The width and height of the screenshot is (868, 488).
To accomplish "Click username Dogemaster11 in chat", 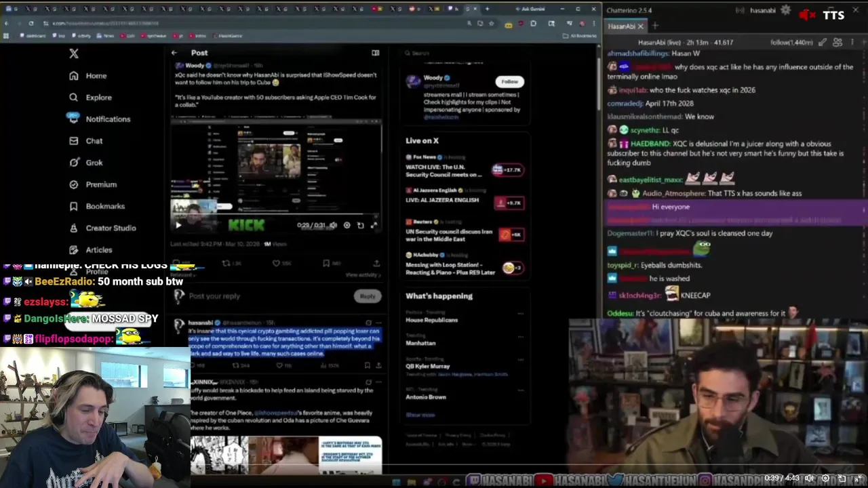I will (x=630, y=233).
